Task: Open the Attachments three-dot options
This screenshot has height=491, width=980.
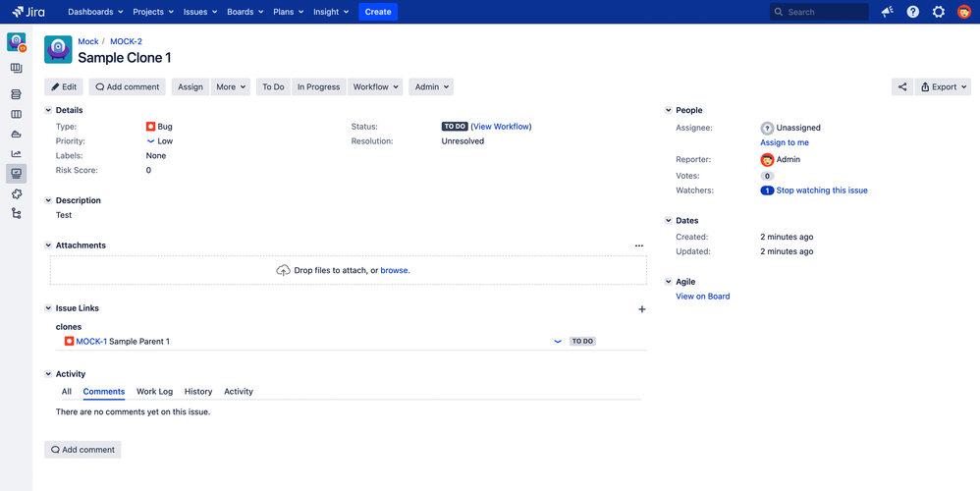Action: pos(638,245)
